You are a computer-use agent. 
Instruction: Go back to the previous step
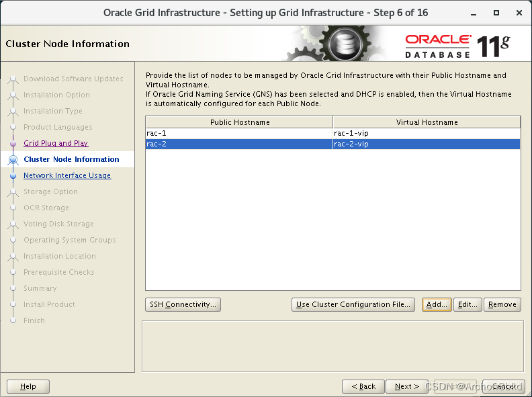coord(363,386)
